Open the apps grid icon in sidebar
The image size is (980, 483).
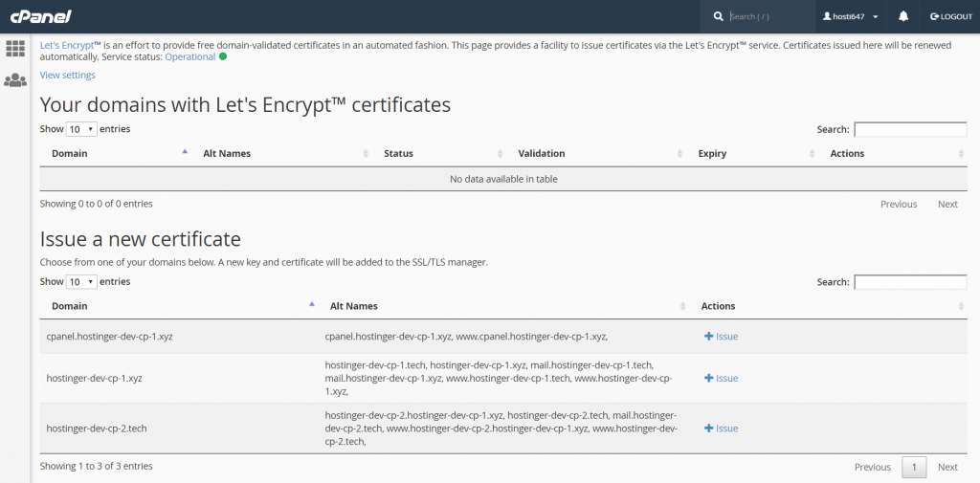pyautogui.click(x=15, y=49)
